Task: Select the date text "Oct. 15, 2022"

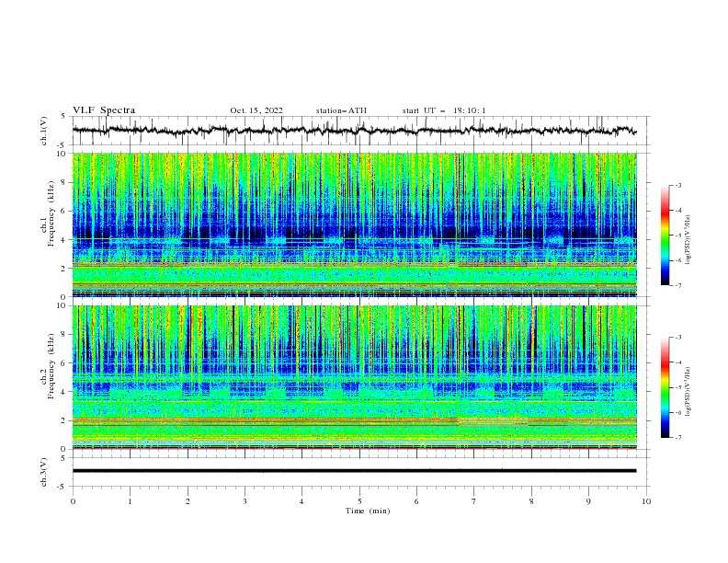Action: tap(256, 110)
